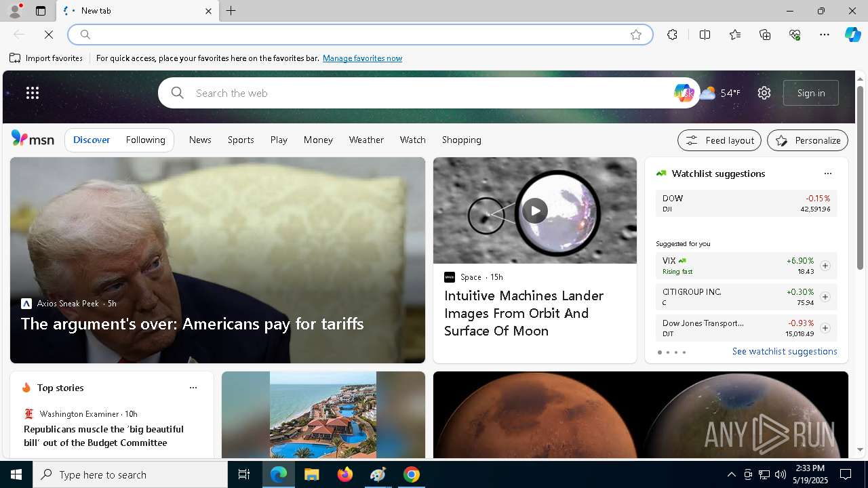Click the Sign in button
This screenshot has height=488, width=868.
tap(811, 93)
